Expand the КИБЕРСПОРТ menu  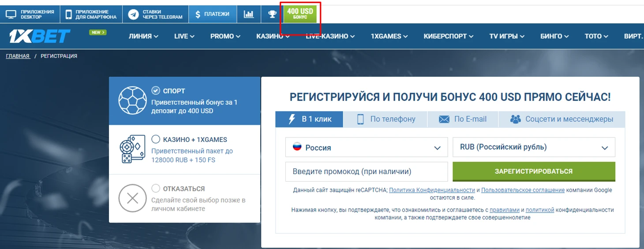click(449, 37)
